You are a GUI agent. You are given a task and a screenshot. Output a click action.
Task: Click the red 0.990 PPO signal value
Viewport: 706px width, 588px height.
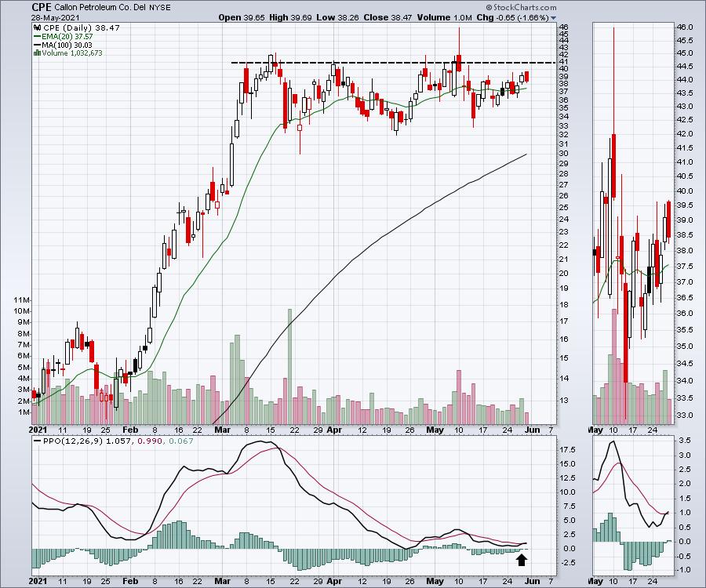pos(150,441)
